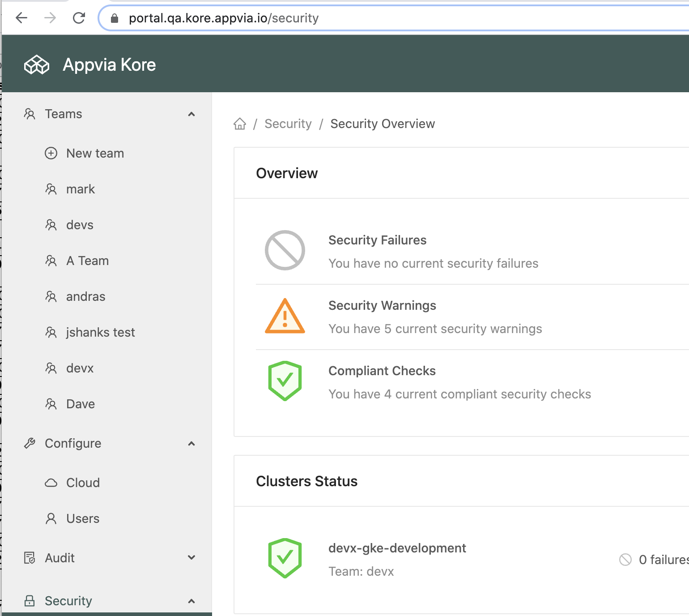Collapse the Teams sidebar section
Screen dimensions: 689x616
191,114
